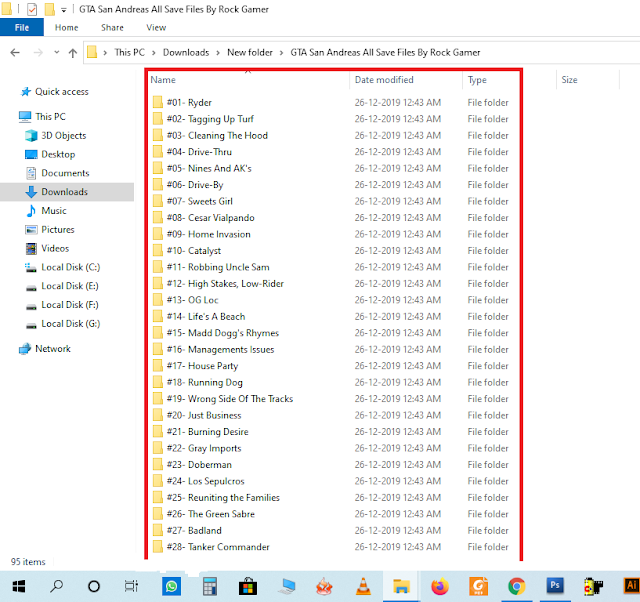Select #10- Catalyst folder icon
Image resolution: width=640 pixels, height=602 pixels.
[x=158, y=250]
